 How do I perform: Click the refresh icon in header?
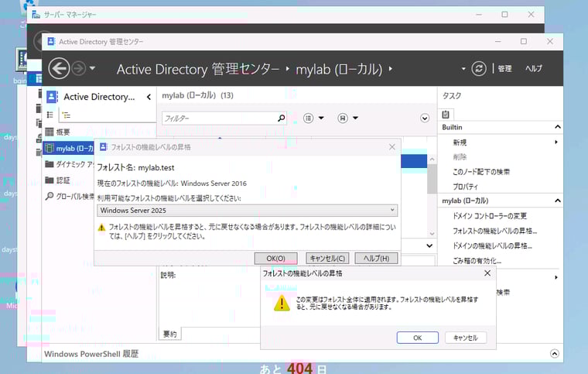click(479, 69)
